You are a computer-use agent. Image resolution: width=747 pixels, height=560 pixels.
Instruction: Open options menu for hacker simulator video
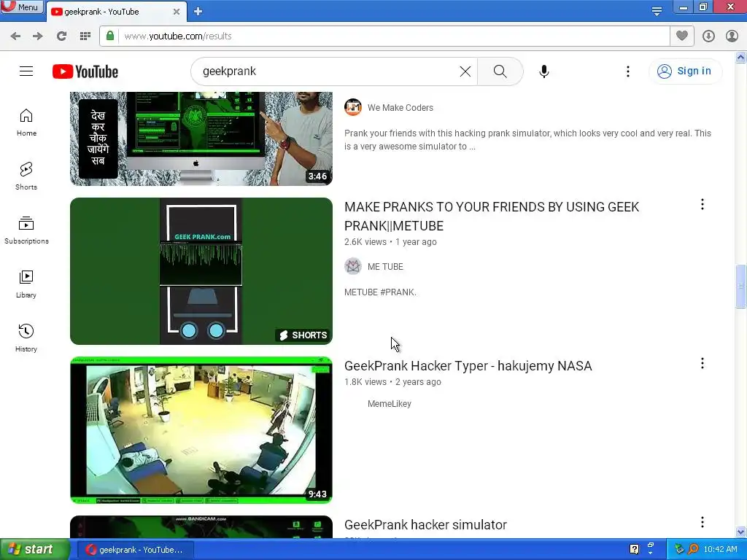(x=703, y=522)
